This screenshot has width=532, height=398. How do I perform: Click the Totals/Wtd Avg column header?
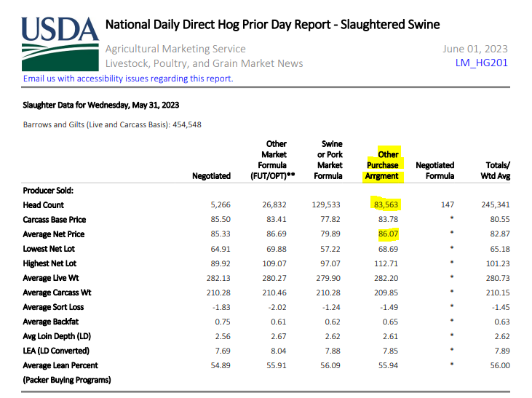click(496, 170)
